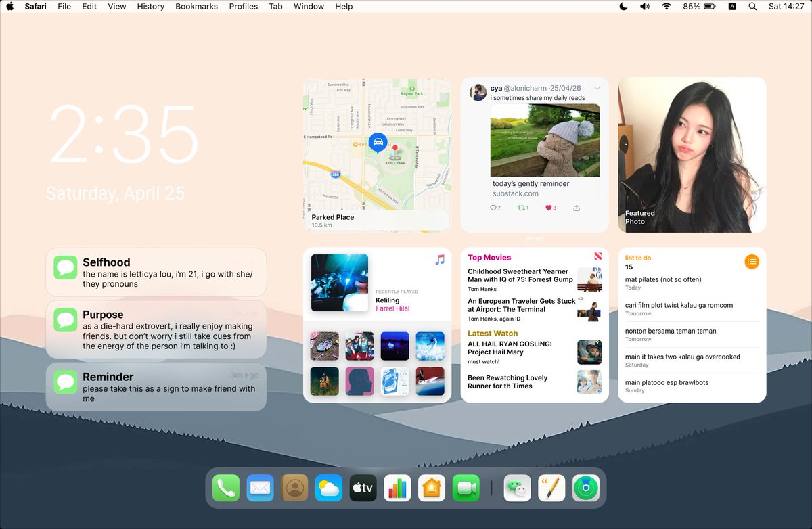
Task: Click "main it takes two kalau ga overcooked"
Action: coord(683,356)
